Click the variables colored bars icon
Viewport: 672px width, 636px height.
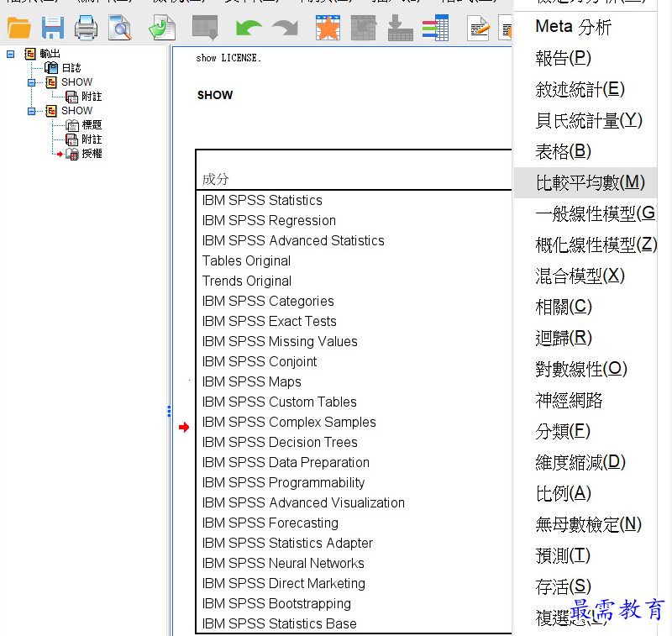click(x=435, y=28)
